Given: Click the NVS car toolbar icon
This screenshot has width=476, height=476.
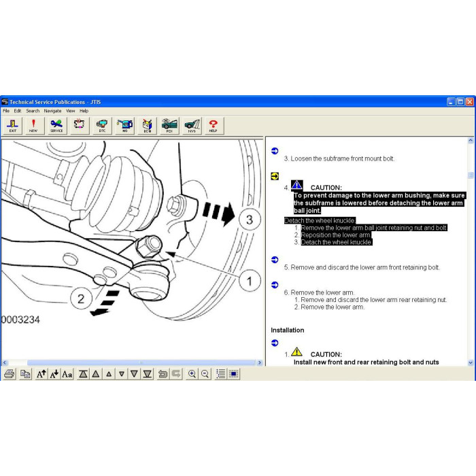Looking at the screenshot, I should pos(192,126).
